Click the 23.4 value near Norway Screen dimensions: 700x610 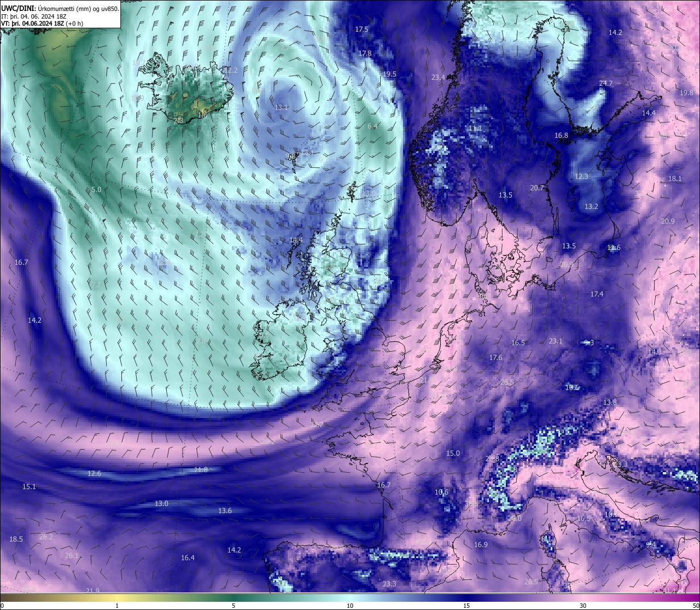pyautogui.click(x=438, y=78)
